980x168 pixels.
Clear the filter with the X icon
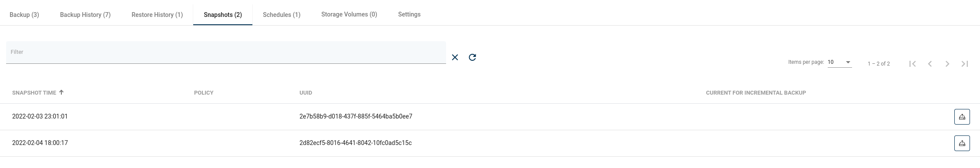point(455,57)
